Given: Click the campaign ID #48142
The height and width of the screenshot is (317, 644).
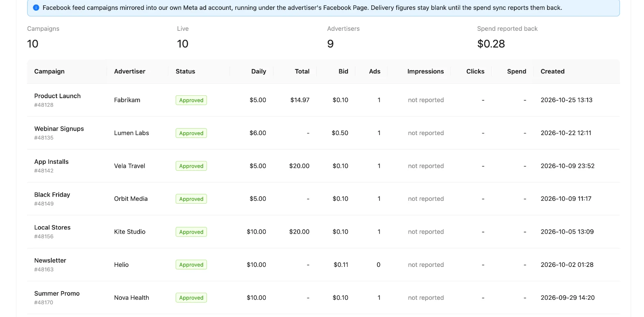Looking at the screenshot, I should tap(44, 171).
